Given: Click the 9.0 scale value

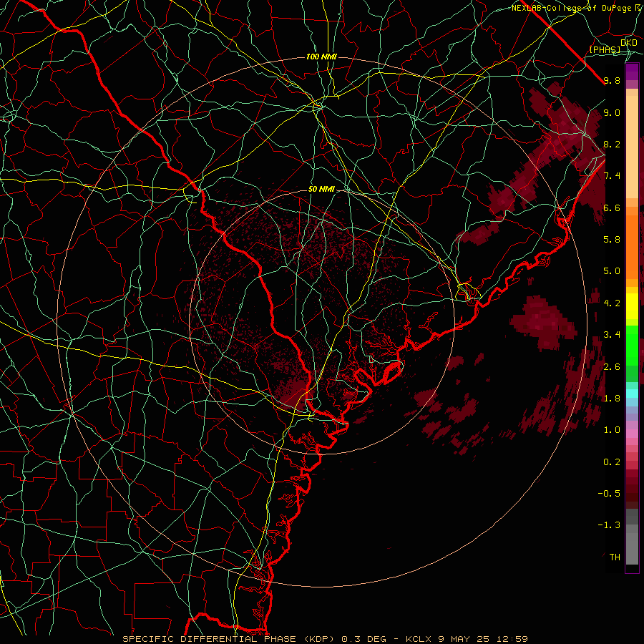Looking at the screenshot, I should 612,112.
